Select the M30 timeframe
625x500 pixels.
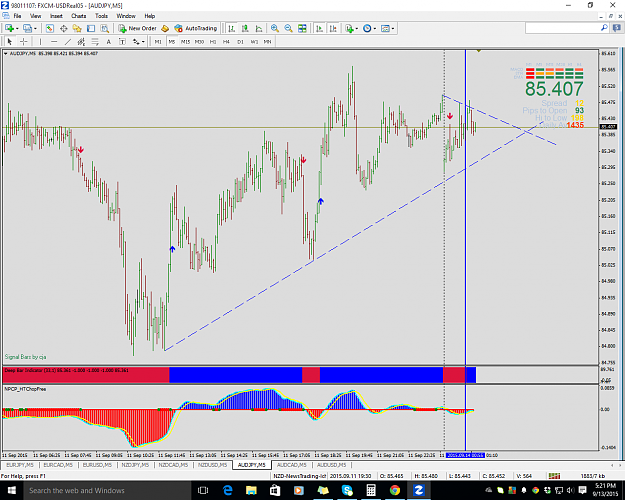[x=199, y=41]
